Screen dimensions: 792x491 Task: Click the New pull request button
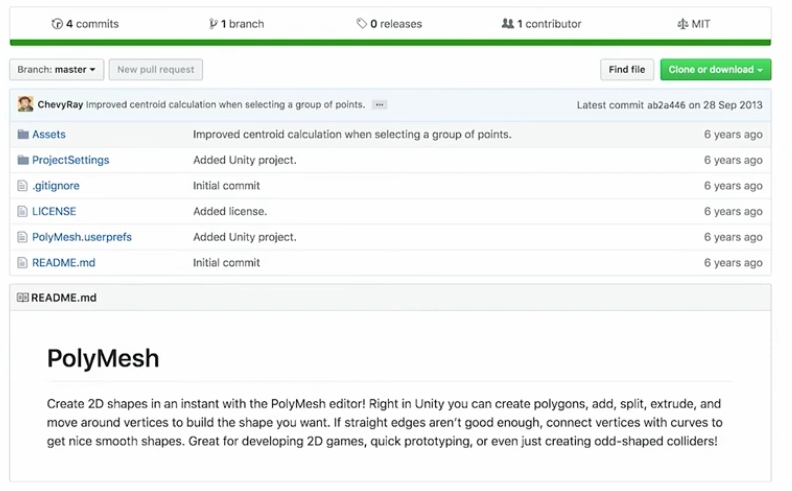[x=156, y=69]
